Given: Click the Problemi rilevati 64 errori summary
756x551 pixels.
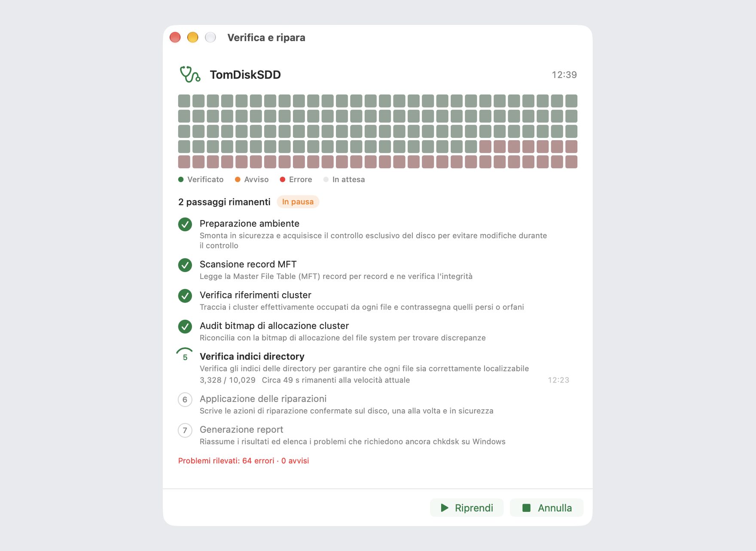Looking at the screenshot, I should click(x=244, y=461).
